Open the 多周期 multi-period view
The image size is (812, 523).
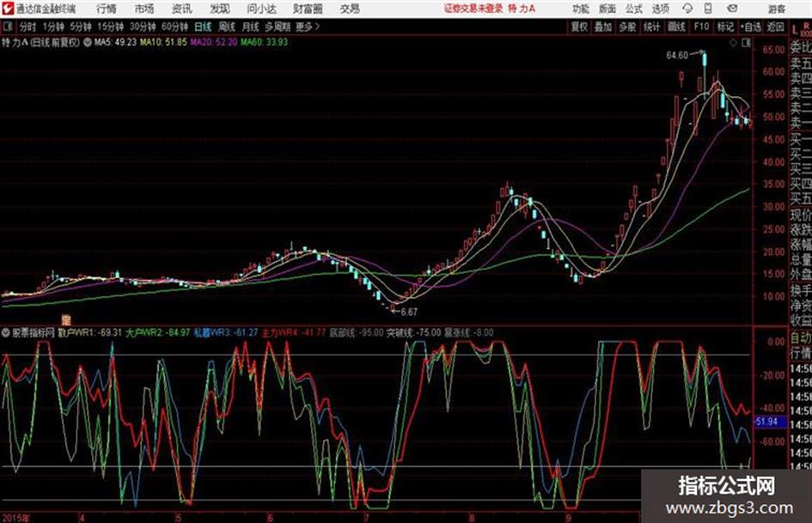(x=278, y=27)
